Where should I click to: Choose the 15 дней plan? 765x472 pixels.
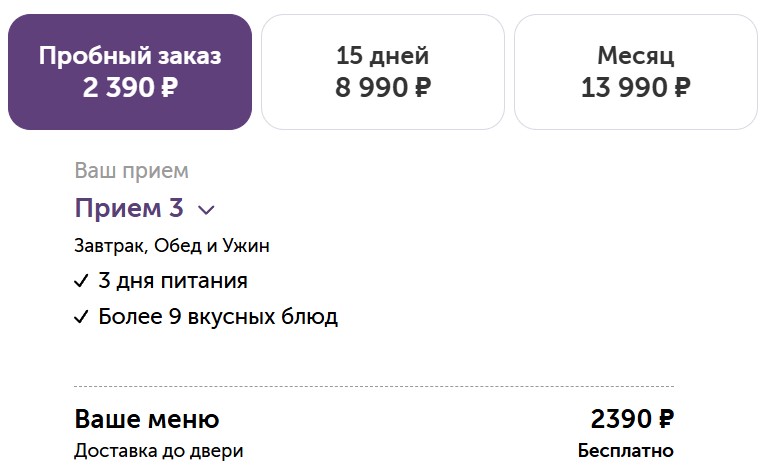(x=382, y=72)
